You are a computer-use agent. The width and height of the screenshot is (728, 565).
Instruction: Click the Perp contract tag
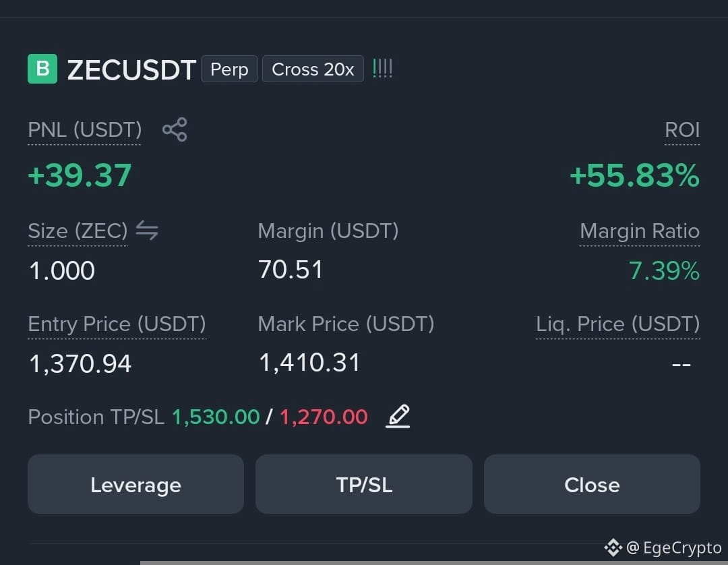(x=229, y=69)
